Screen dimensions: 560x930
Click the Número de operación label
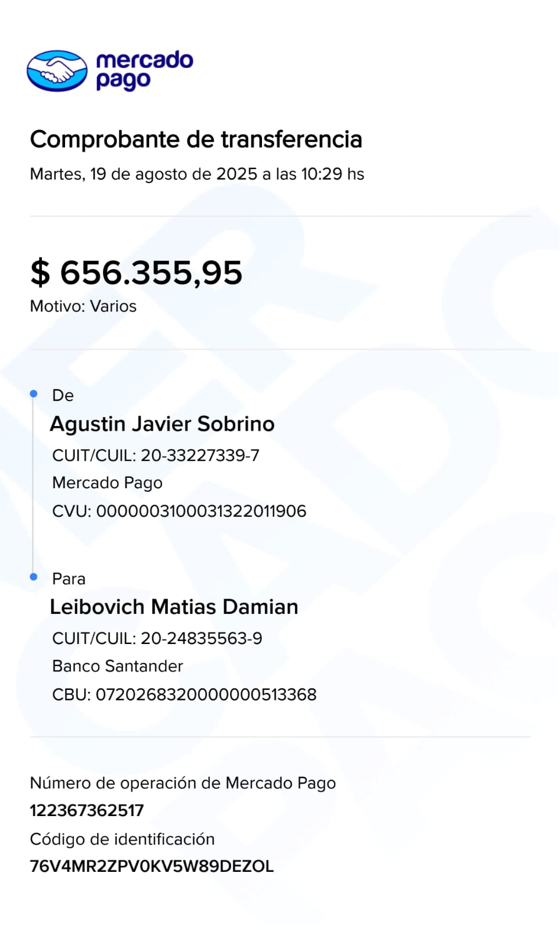(183, 783)
